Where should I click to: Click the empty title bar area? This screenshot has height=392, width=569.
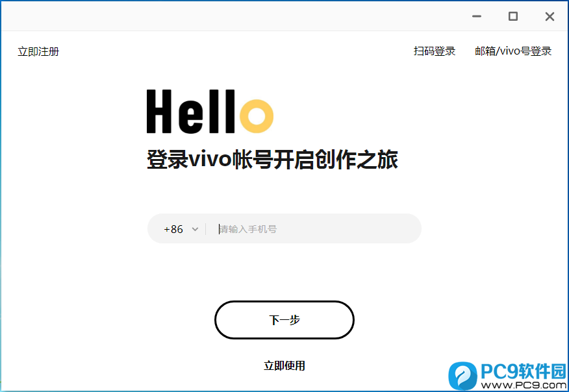point(233,16)
